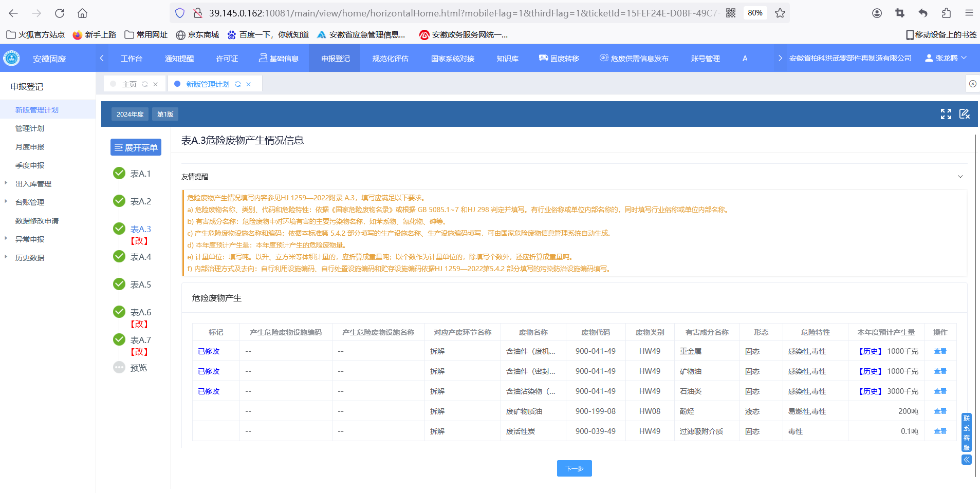980x493 pixels.
Task: Open the 规范化评估 top menu
Action: click(x=390, y=59)
